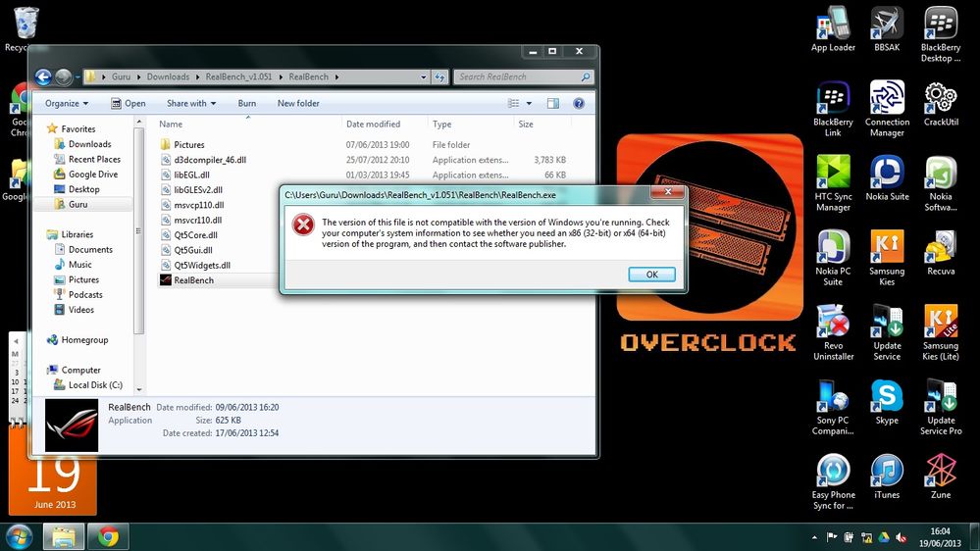Click OK in the error dialog
Screen dimensions: 980x551
coord(651,275)
